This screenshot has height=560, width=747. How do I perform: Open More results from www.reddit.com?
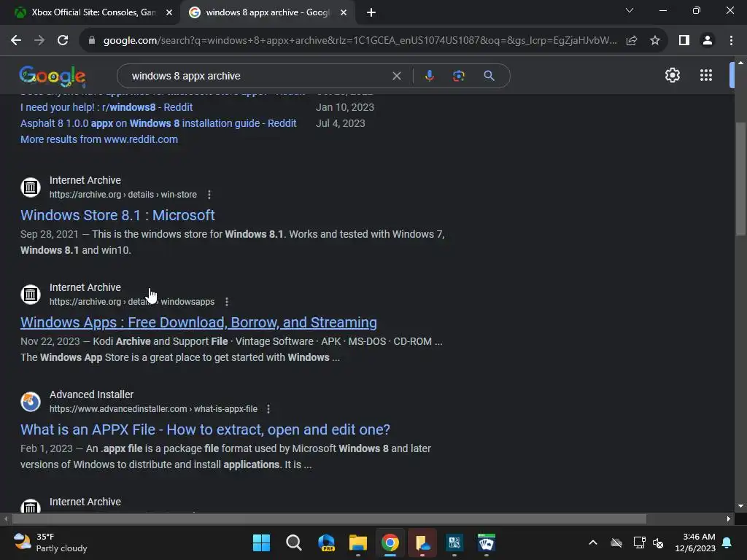99,139
